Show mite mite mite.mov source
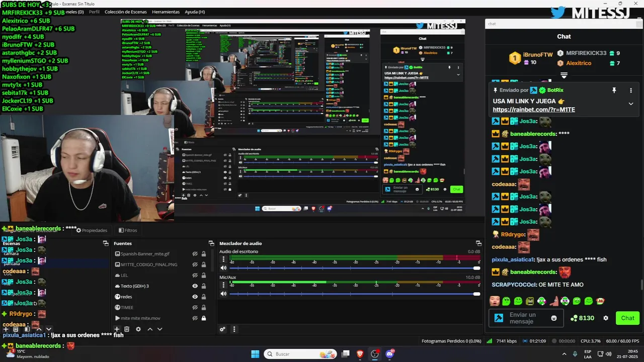 click(x=195, y=318)
